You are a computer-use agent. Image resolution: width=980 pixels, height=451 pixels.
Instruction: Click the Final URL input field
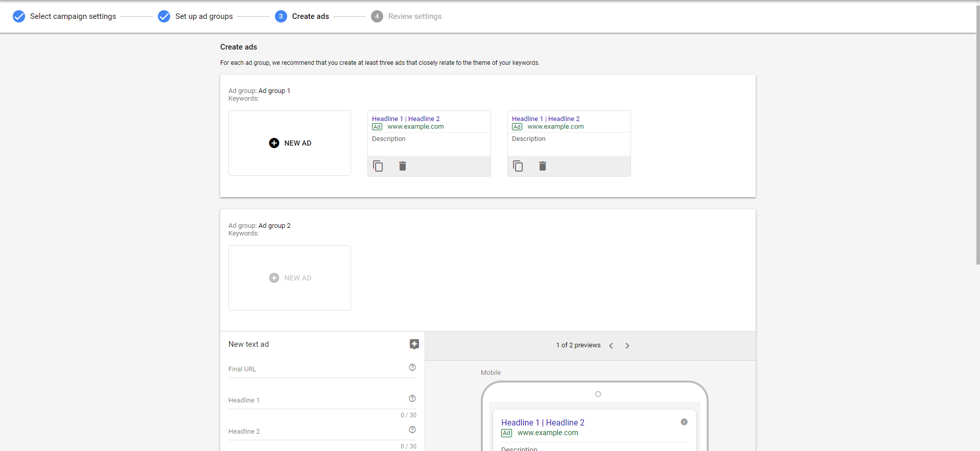322,369
